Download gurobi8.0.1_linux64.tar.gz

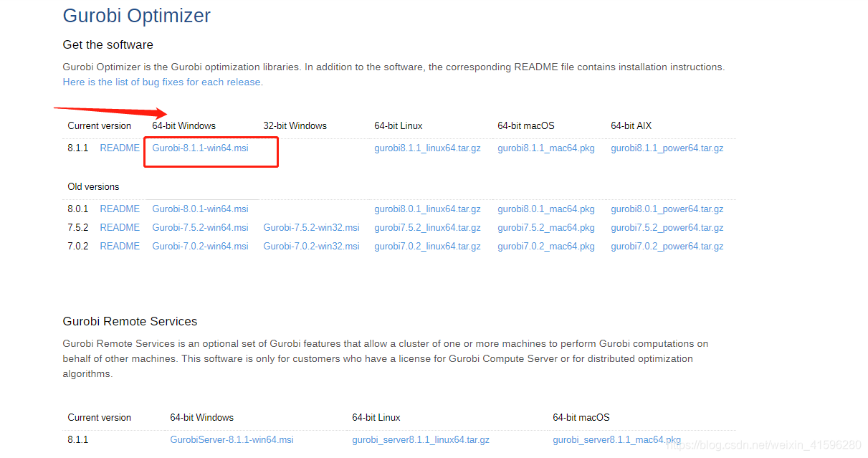tap(427, 209)
